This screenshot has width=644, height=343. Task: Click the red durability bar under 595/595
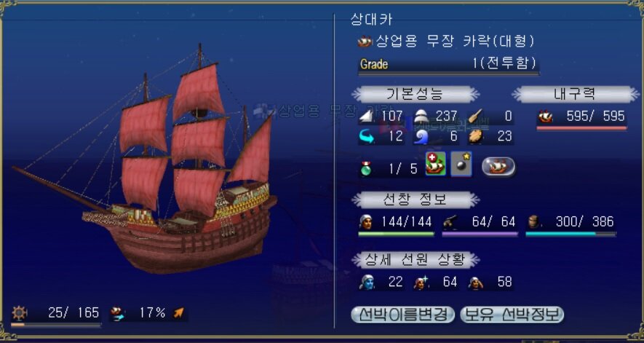tap(581, 128)
